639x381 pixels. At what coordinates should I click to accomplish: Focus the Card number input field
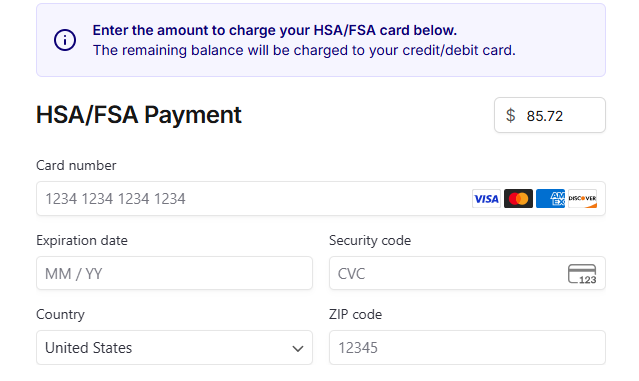(321, 198)
